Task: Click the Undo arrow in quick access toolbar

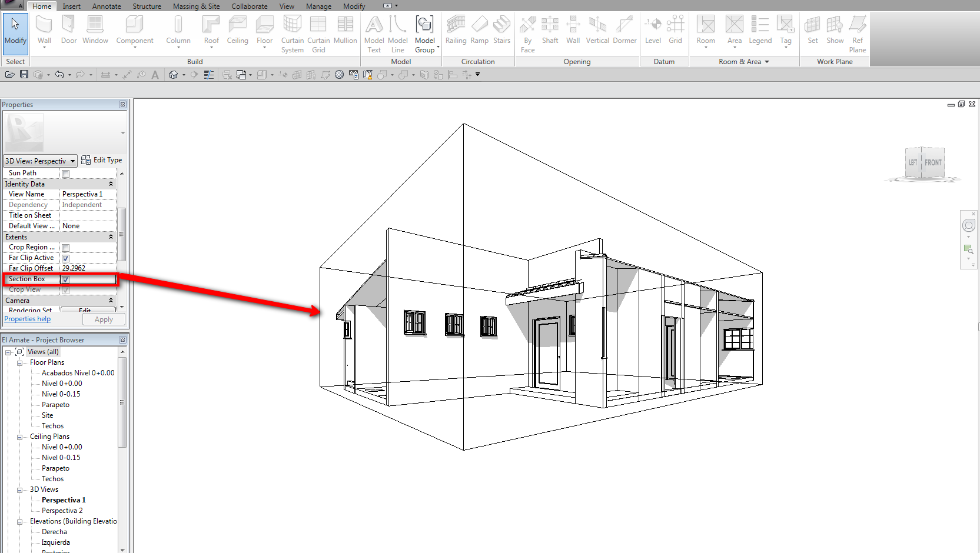Action: point(59,75)
